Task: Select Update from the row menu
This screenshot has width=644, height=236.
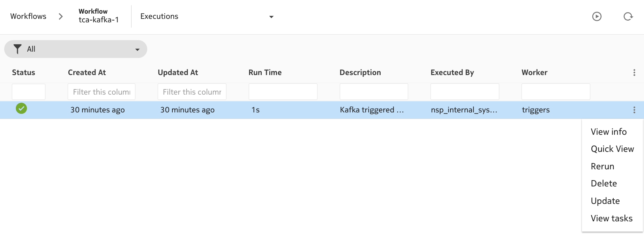Action: [x=605, y=201]
